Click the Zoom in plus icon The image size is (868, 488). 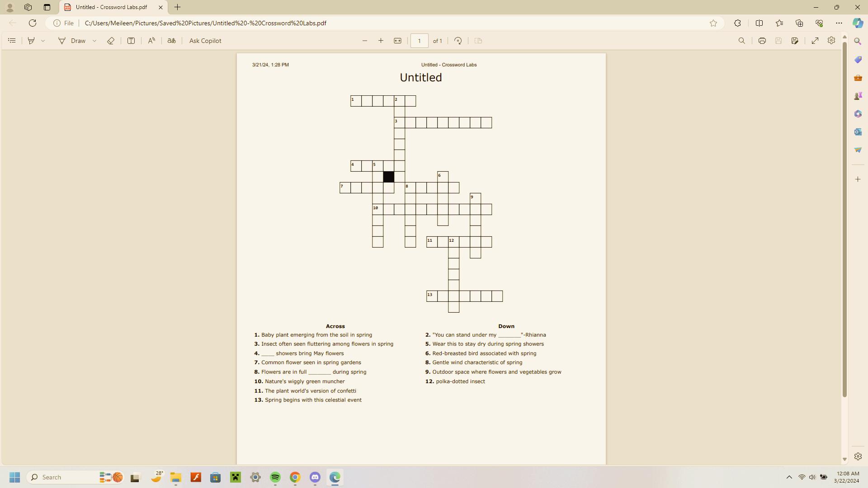(x=381, y=41)
